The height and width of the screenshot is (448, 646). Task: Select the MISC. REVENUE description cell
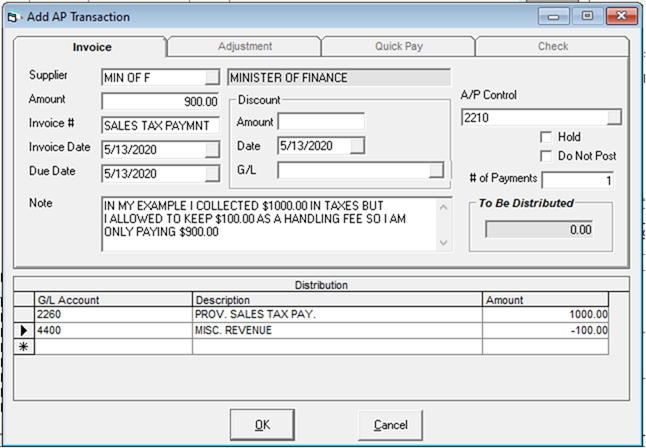point(337,331)
